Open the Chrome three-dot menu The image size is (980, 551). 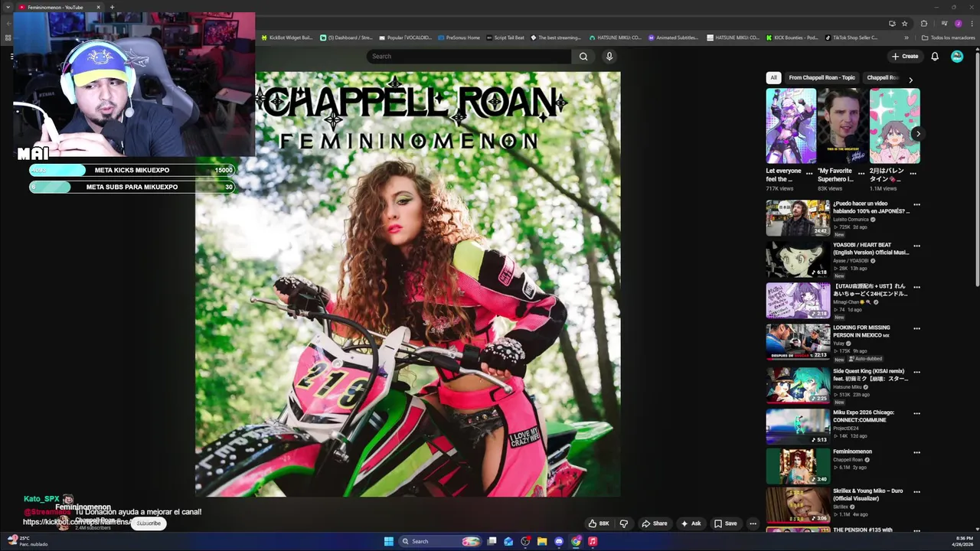click(x=971, y=23)
